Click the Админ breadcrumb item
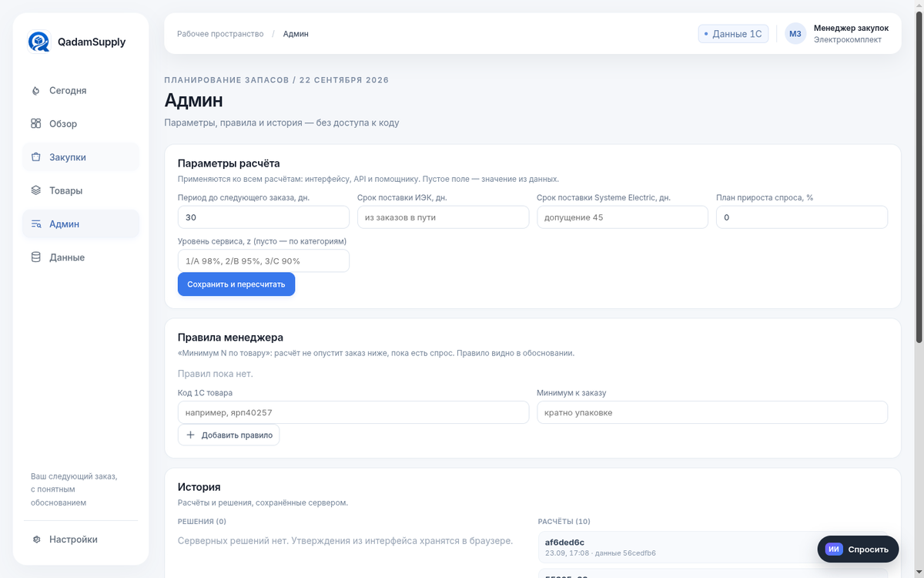Image resolution: width=924 pixels, height=578 pixels. [x=296, y=34]
